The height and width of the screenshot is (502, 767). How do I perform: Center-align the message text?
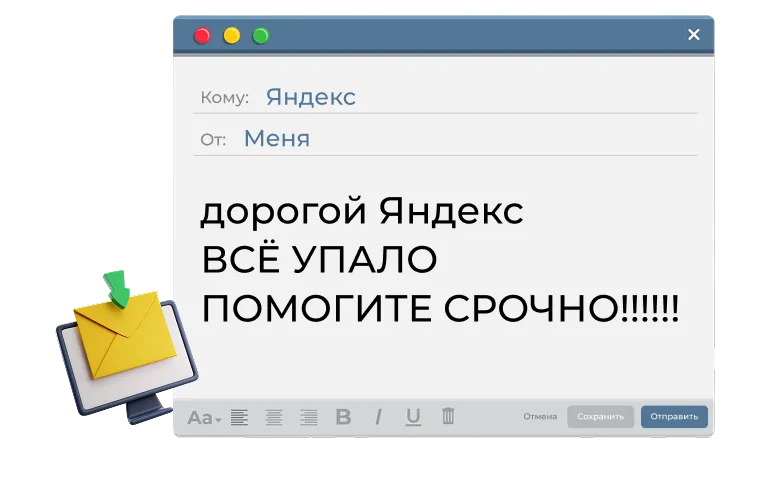274,417
